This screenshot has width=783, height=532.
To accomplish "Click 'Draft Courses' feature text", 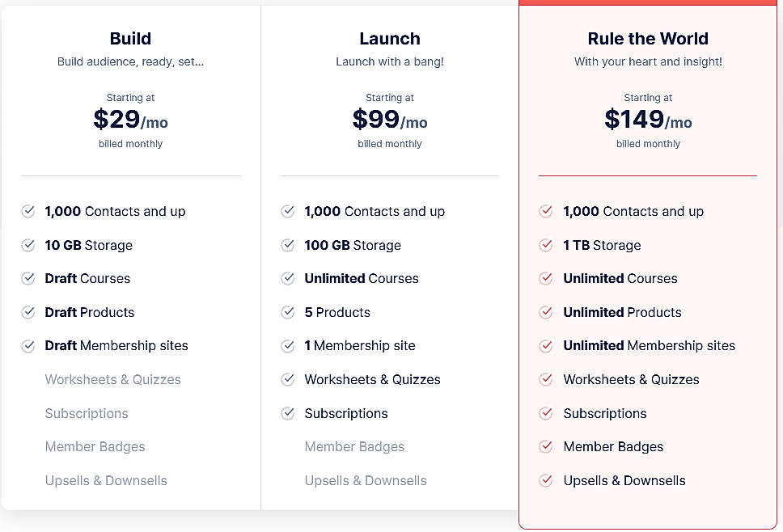I will pos(87,278).
